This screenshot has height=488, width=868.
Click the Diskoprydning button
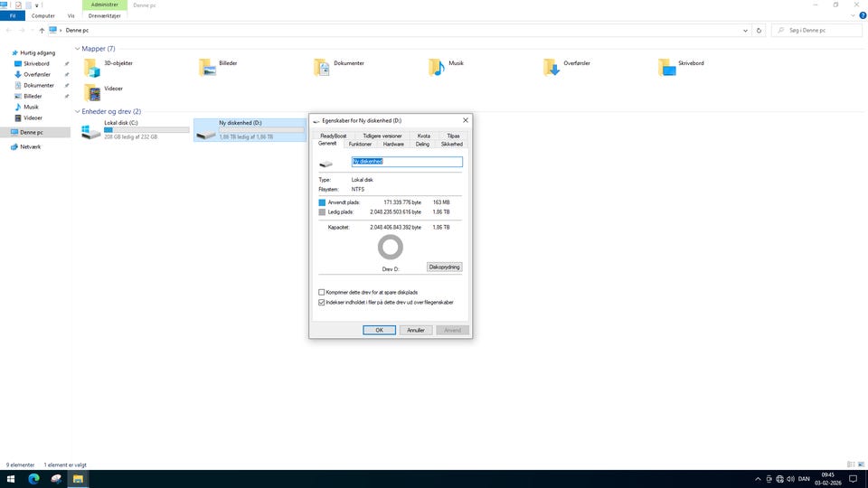(x=444, y=267)
